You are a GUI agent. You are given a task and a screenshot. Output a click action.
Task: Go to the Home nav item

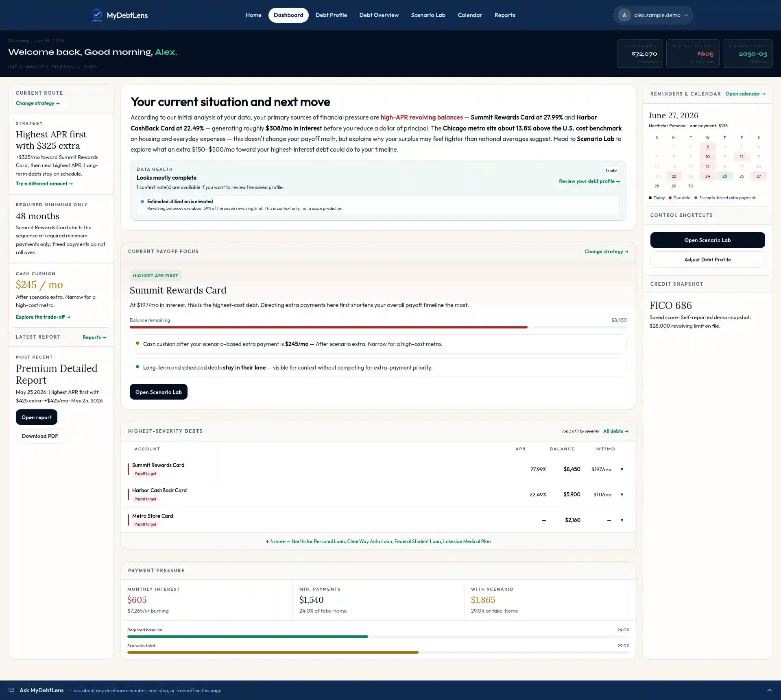click(x=253, y=15)
